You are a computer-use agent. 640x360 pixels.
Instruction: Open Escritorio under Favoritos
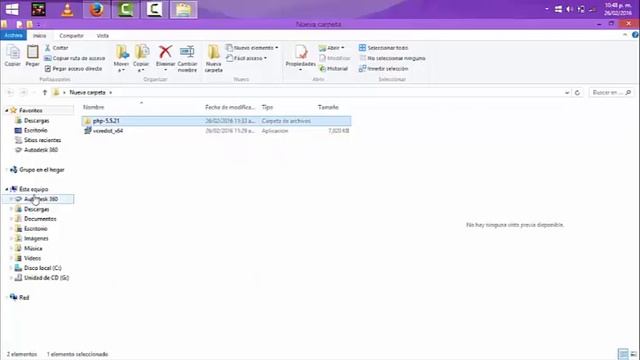(36, 130)
